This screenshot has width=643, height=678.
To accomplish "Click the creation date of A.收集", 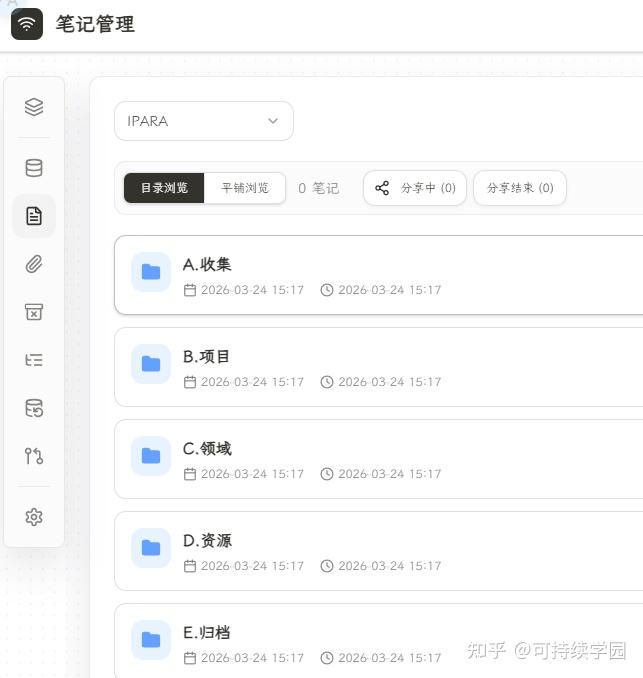I will click(253, 290).
